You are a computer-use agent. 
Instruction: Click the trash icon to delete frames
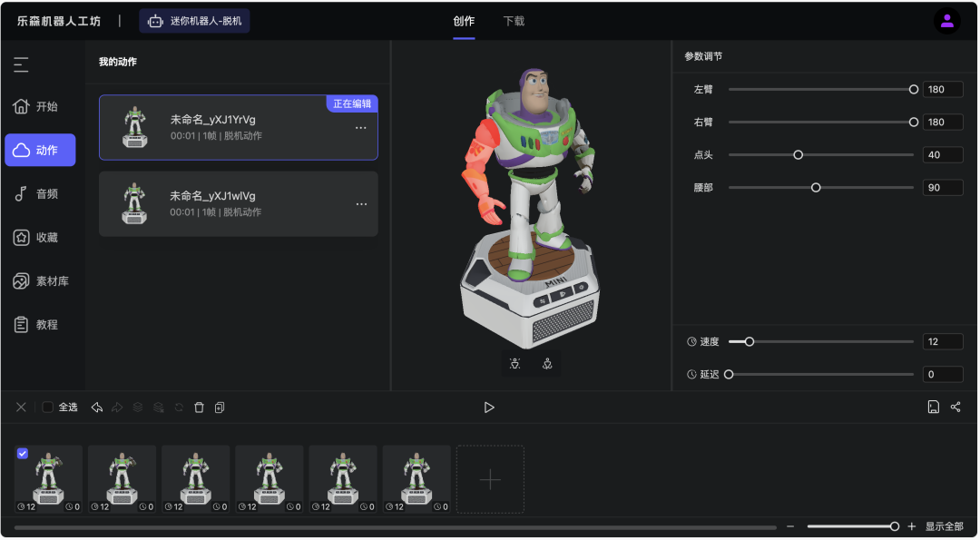200,407
